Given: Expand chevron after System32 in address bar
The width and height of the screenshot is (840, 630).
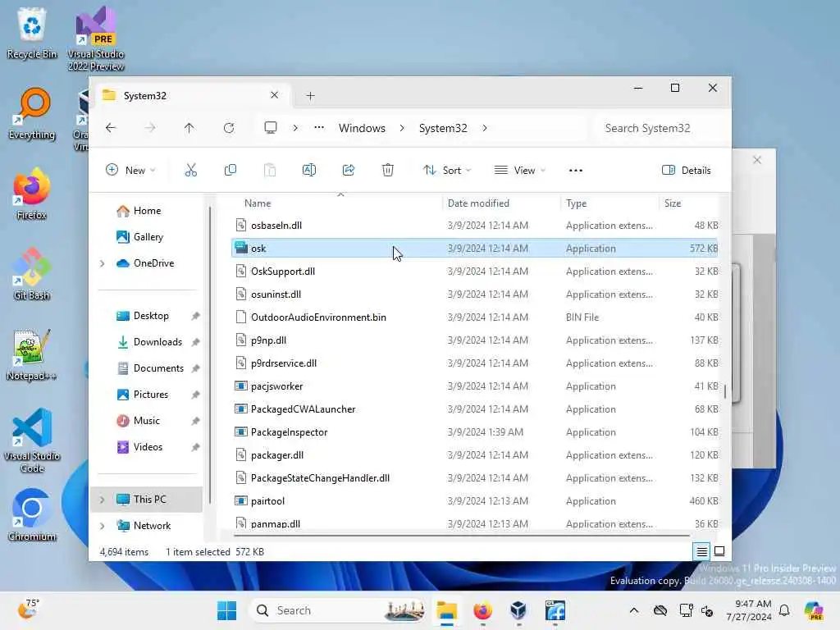Looking at the screenshot, I should pyautogui.click(x=484, y=128).
